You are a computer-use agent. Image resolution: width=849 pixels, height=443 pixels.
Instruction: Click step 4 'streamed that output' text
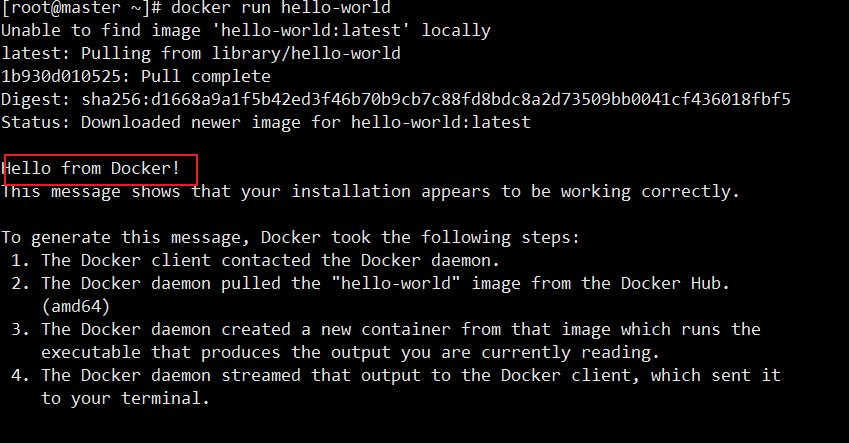pyautogui.click(x=321, y=375)
